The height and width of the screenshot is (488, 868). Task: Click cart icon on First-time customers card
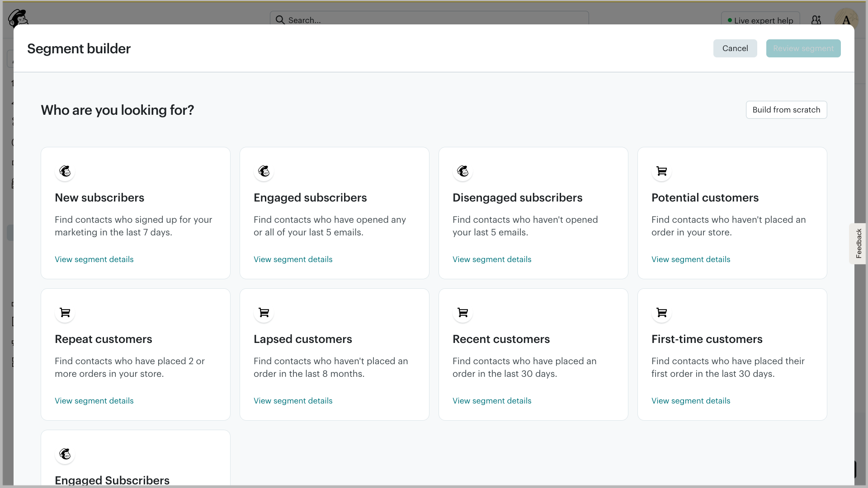pos(662,313)
